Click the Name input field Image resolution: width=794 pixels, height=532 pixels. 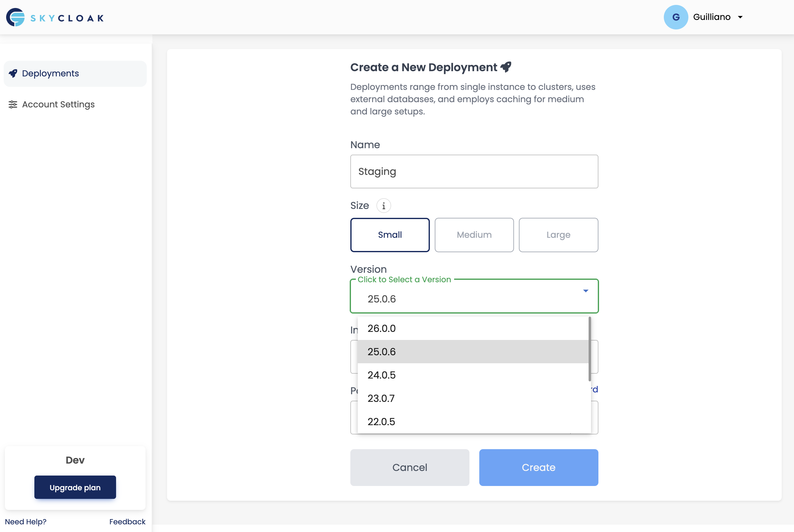474,172
